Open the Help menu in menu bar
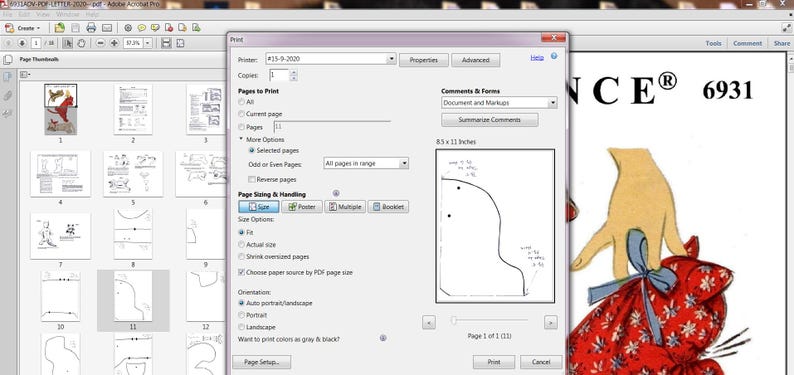 point(92,14)
